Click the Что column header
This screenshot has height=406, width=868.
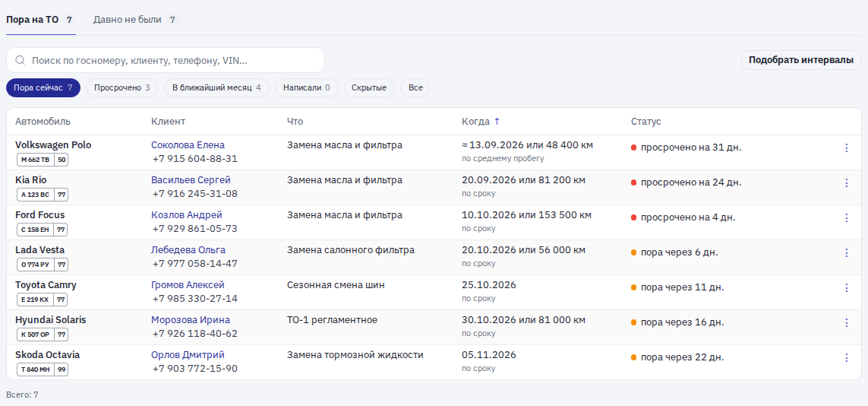[295, 122]
